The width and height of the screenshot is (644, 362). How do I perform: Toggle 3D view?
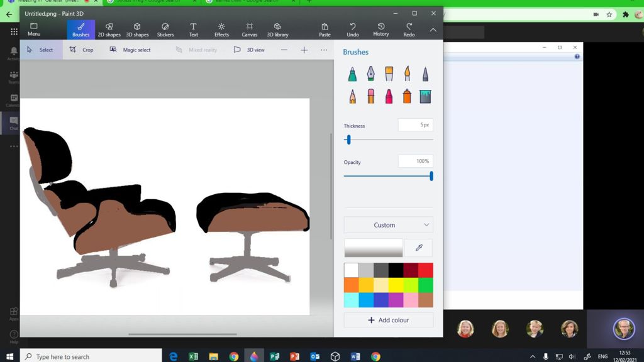coord(249,50)
